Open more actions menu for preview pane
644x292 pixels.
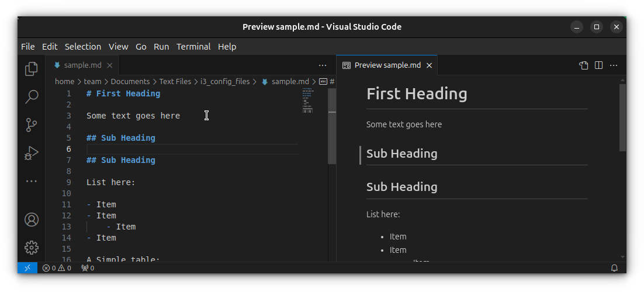614,65
